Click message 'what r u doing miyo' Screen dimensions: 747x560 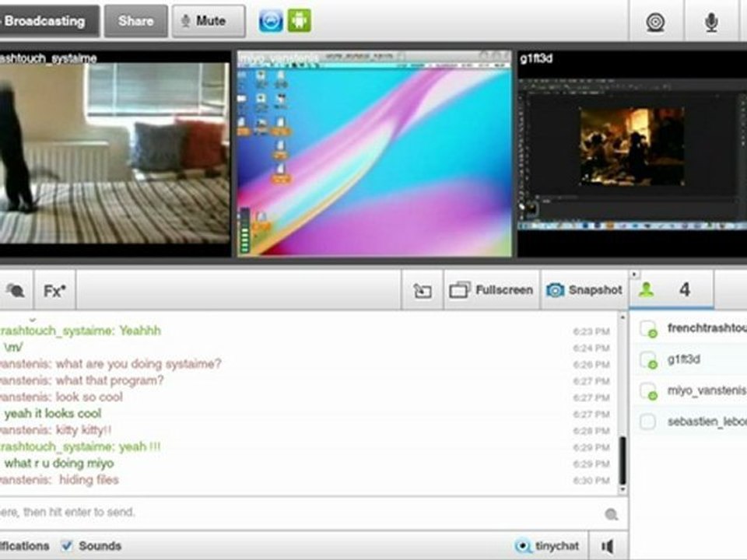[x=59, y=463]
